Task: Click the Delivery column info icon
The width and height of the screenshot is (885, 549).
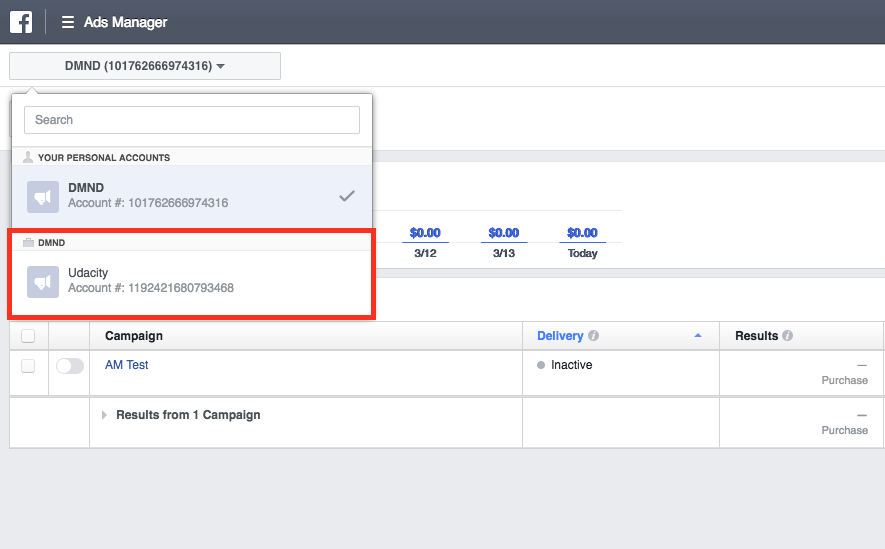Action: click(x=594, y=336)
